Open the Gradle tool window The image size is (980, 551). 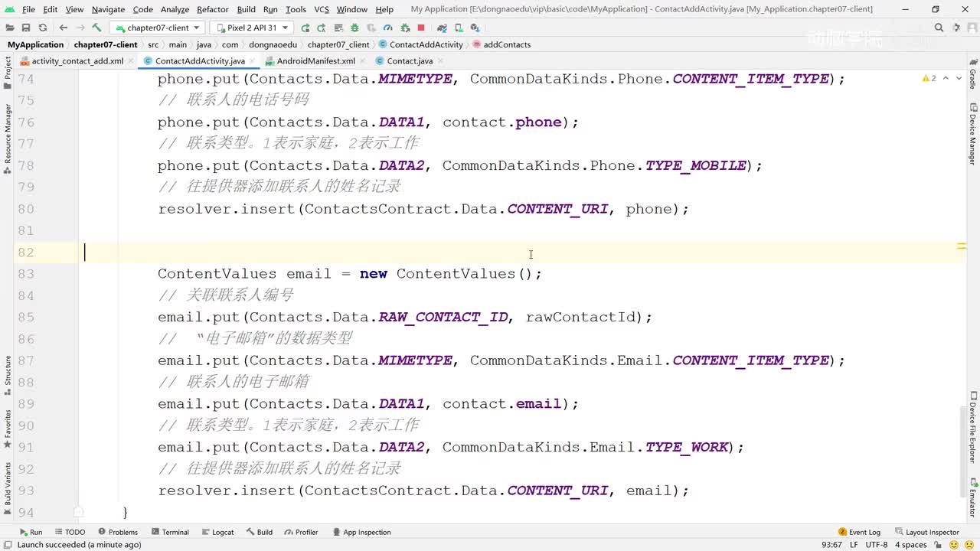tap(972, 75)
